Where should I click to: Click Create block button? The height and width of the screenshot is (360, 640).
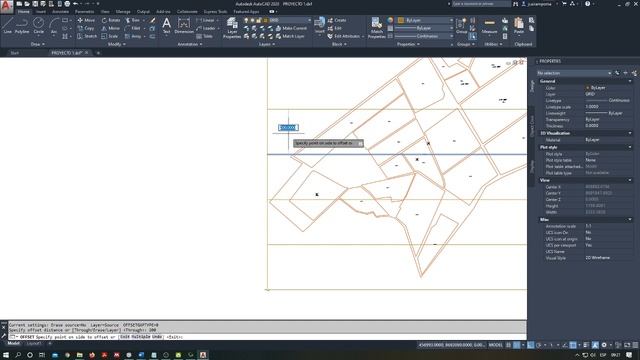tap(337, 20)
